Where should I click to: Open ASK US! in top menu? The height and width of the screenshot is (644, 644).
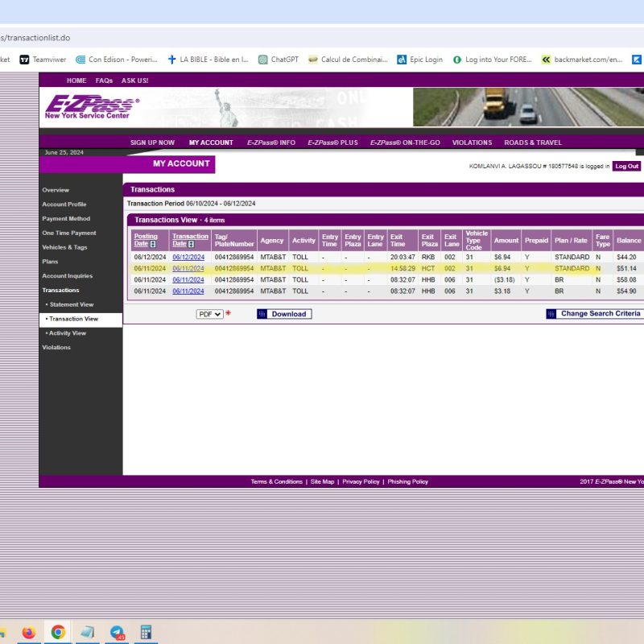[134, 80]
